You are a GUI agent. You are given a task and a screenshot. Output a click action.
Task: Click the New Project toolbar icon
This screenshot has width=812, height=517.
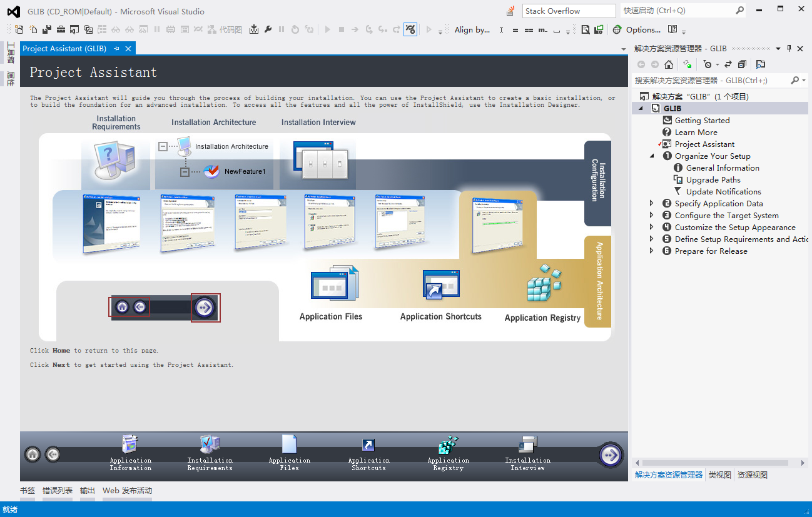(19, 29)
